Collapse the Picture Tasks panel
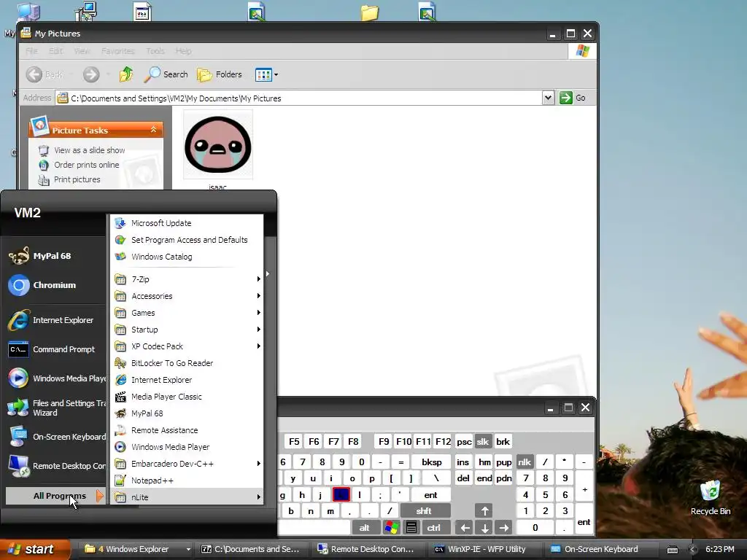The height and width of the screenshot is (560, 747). (x=153, y=130)
